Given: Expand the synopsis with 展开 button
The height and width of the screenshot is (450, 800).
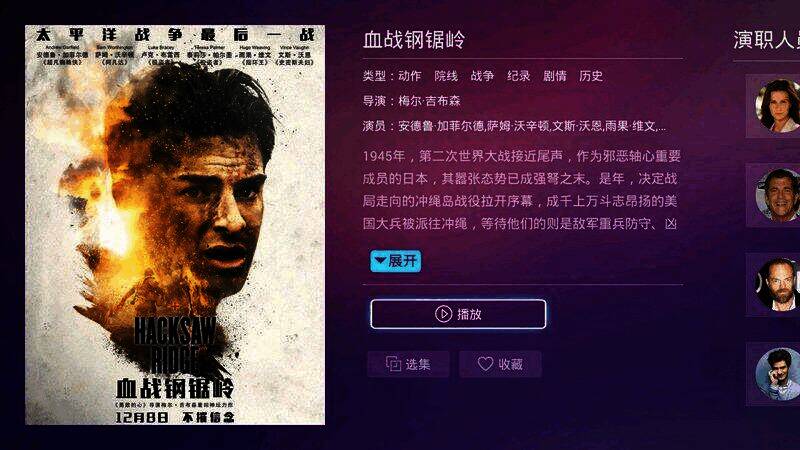Looking at the screenshot, I should 395,261.
